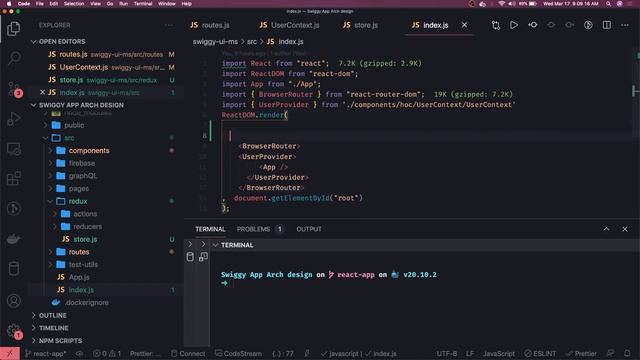This screenshot has height=360, width=640.
Task: Open the Search view in activity bar
Action: point(14,58)
